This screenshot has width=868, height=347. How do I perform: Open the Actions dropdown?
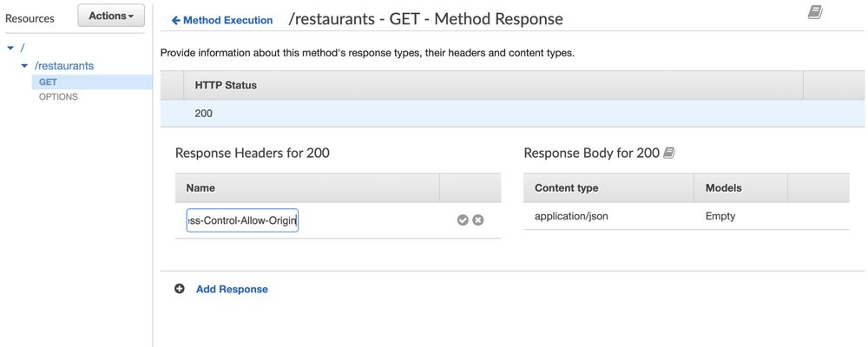[x=111, y=16]
